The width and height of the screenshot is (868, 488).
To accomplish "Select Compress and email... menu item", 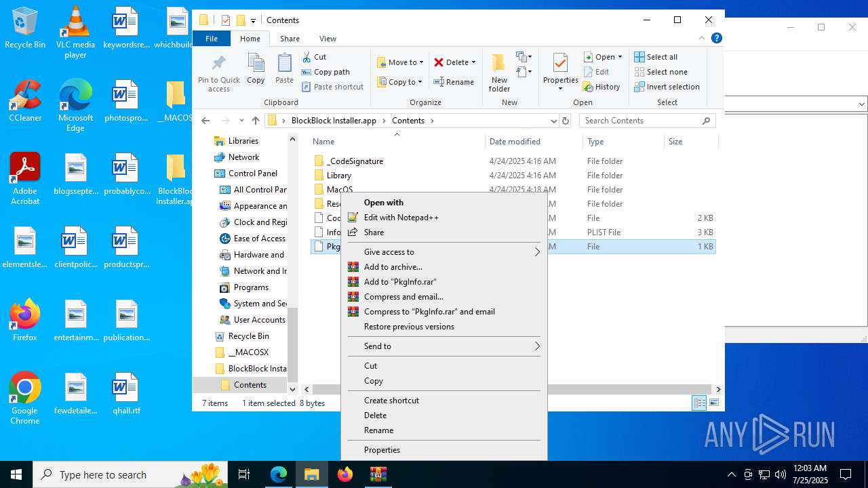I will [444, 297].
